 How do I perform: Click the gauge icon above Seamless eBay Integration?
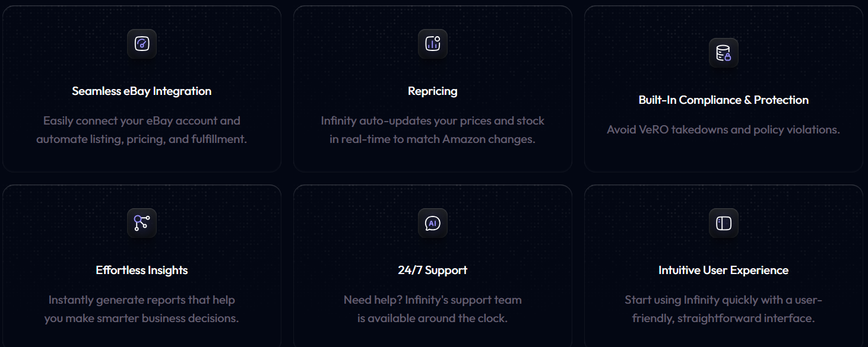[142, 44]
